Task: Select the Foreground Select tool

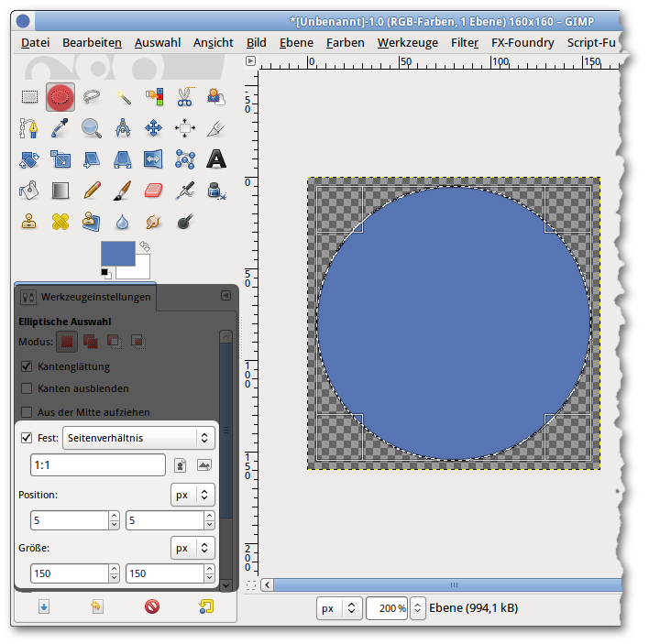Action: point(216,97)
